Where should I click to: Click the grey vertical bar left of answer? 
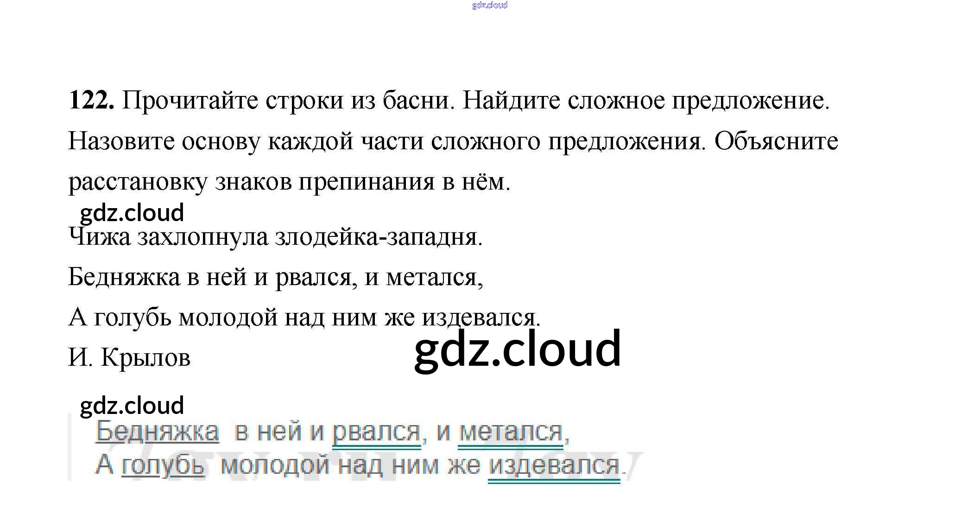(70, 447)
